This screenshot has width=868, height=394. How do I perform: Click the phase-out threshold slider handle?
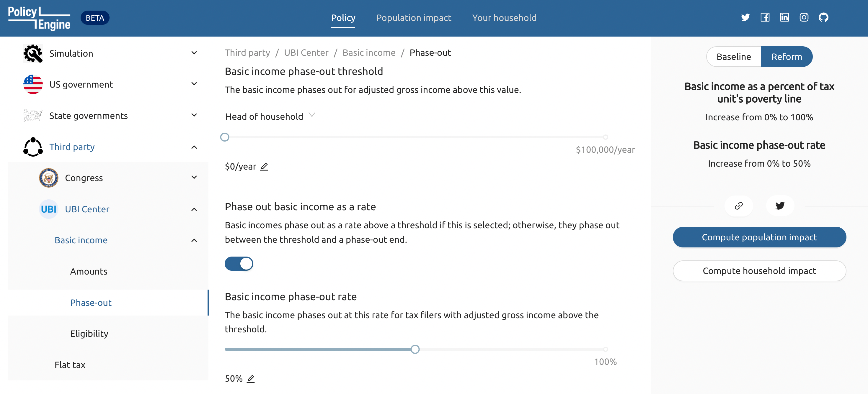tap(225, 137)
